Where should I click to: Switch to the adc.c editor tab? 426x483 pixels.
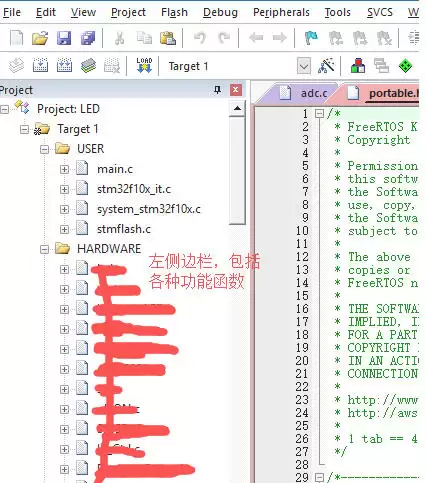[x=302, y=93]
